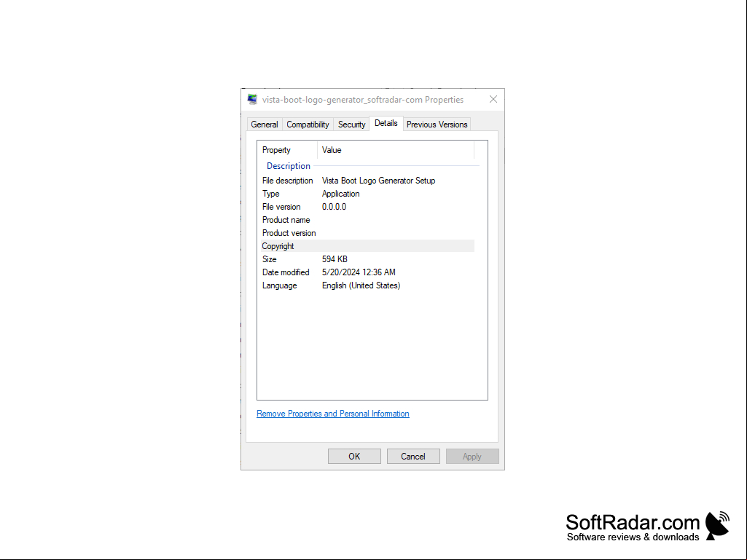Select the Details tab
The height and width of the screenshot is (560, 747).
click(x=386, y=123)
